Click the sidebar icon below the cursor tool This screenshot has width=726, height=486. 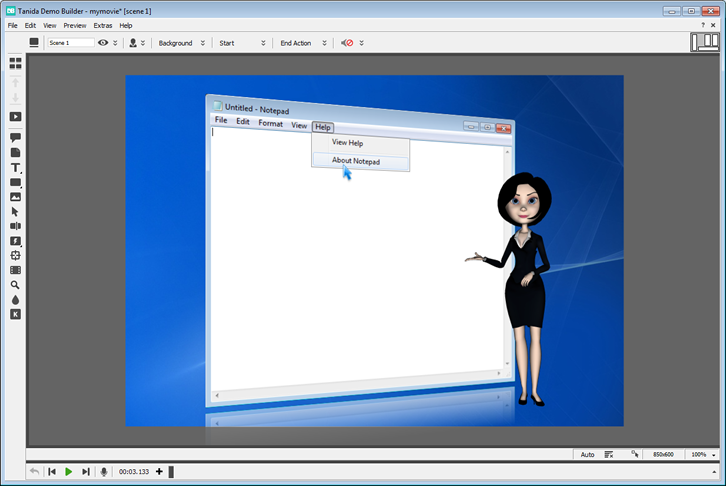point(15,226)
